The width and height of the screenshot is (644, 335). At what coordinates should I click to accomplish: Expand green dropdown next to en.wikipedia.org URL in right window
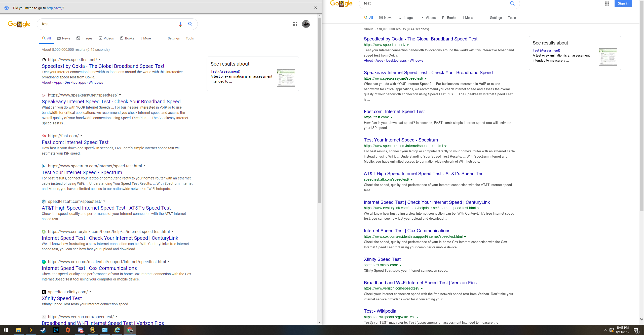point(417,317)
